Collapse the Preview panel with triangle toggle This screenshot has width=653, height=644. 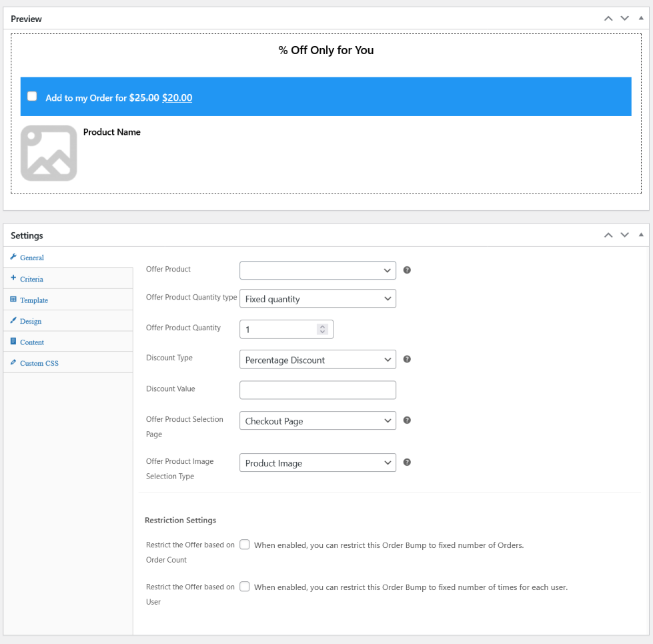tap(641, 19)
